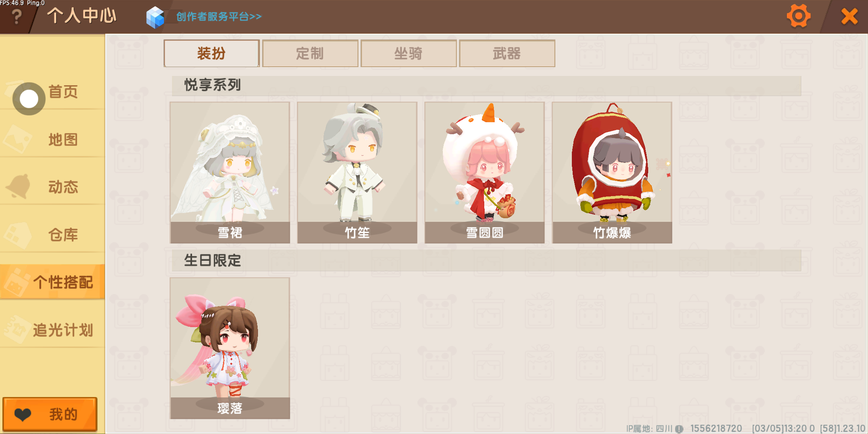The width and height of the screenshot is (868, 434).
Task: Open the 武器 tab
Action: point(507,53)
